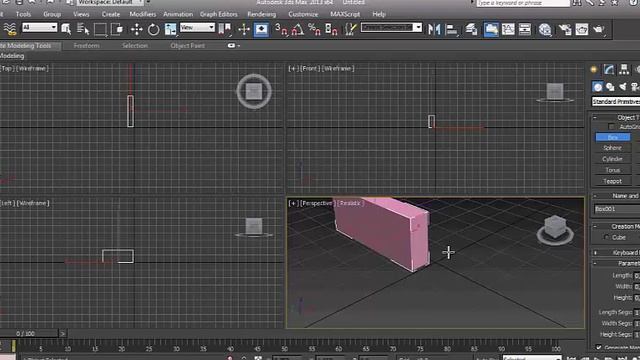Viewport: 640px width, 360px height.
Task: Click the Box primitive button
Action: [613, 137]
